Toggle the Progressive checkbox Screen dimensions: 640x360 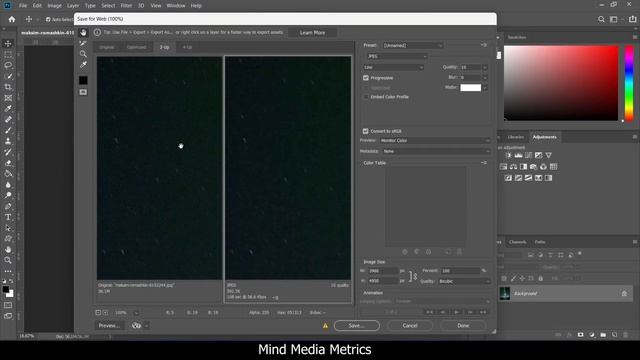[x=366, y=78]
